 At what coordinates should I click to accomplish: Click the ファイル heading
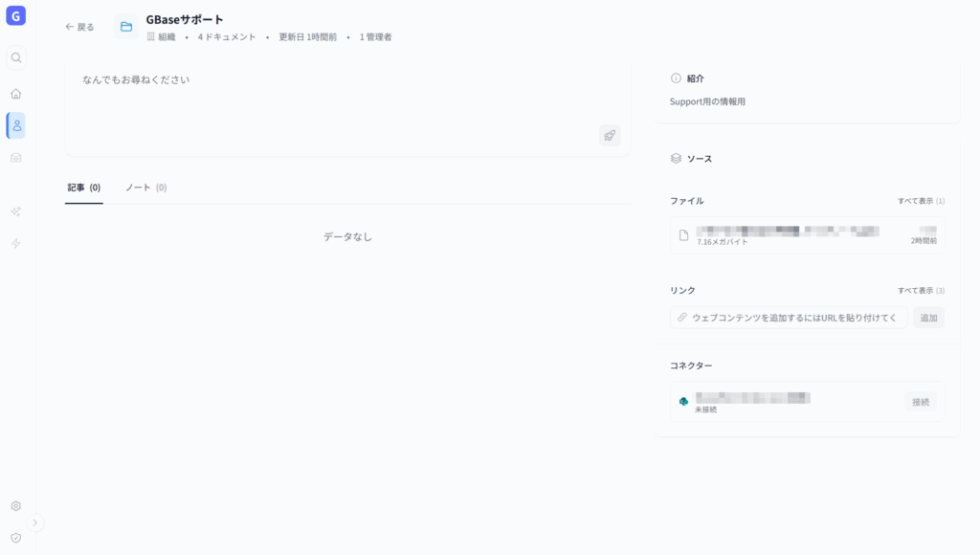(x=687, y=201)
